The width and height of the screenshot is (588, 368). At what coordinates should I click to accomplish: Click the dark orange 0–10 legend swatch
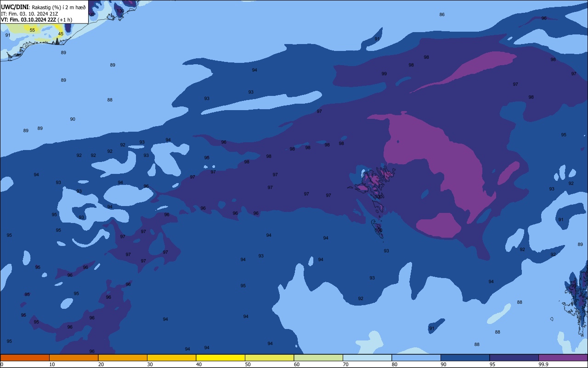25,357
